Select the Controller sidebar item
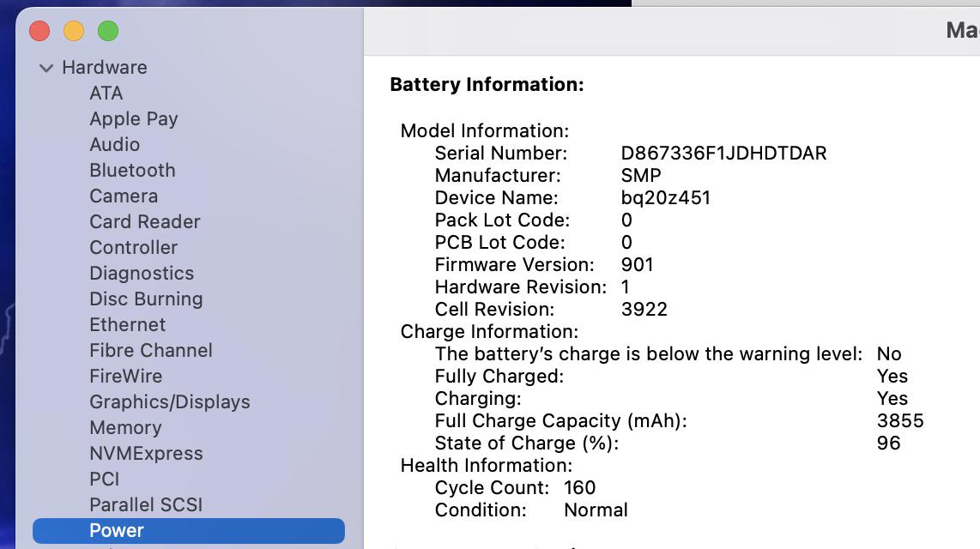980x549 pixels. (133, 247)
